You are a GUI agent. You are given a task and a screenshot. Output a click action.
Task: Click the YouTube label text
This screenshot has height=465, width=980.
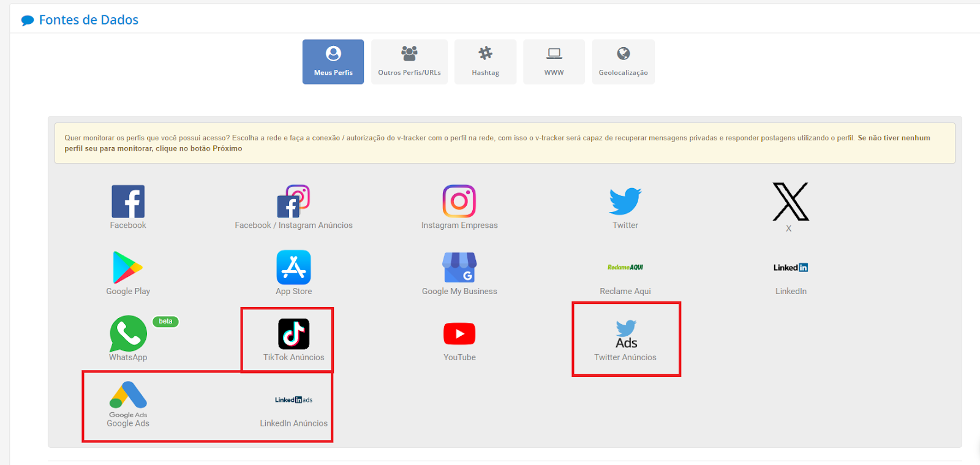tap(459, 358)
